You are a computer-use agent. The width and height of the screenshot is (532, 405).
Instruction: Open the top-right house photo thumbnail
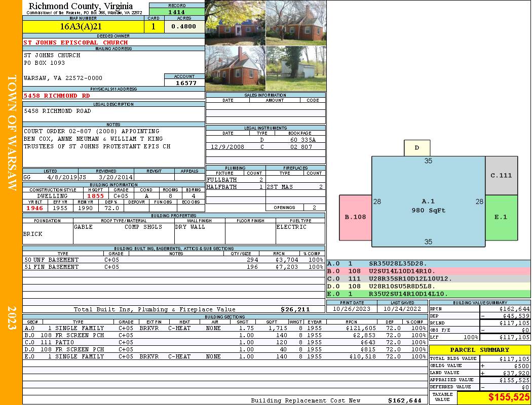point(296,23)
